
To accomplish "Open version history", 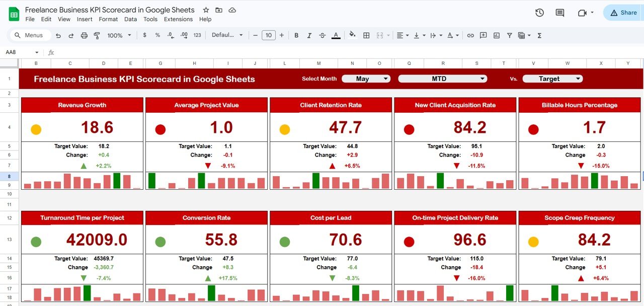I will click(x=539, y=13).
